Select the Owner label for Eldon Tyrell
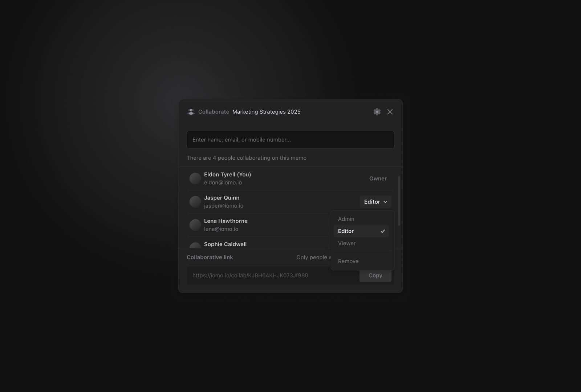581x392 pixels. point(378,179)
